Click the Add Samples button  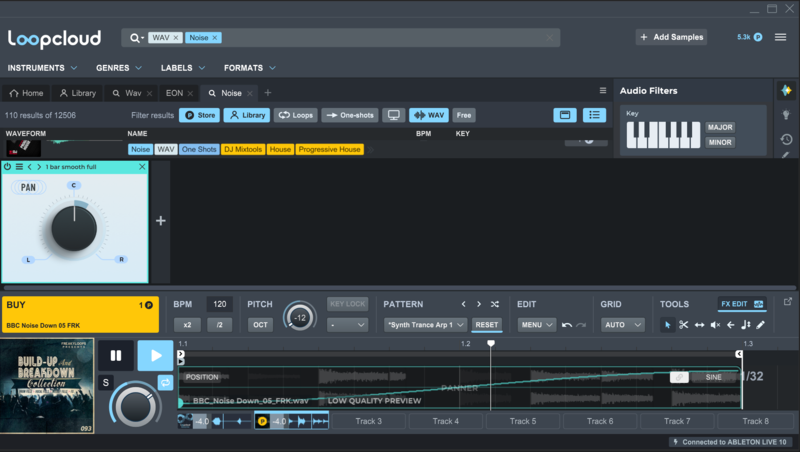click(x=671, y=37)
